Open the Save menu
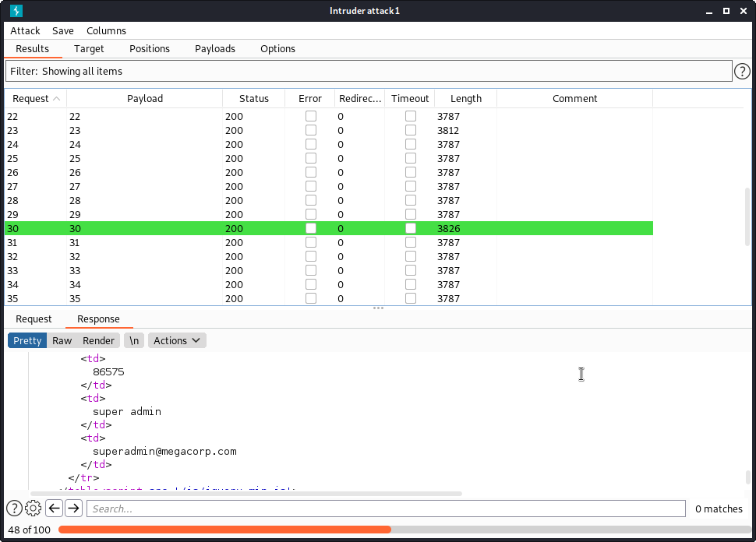The width and height of the screenshot is (756, 542). pos(63,31)
